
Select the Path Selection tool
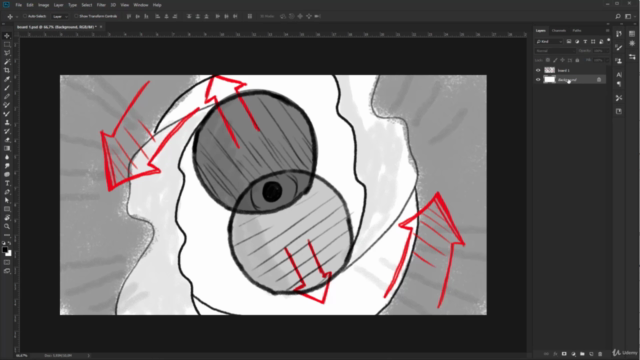point(7,200)
